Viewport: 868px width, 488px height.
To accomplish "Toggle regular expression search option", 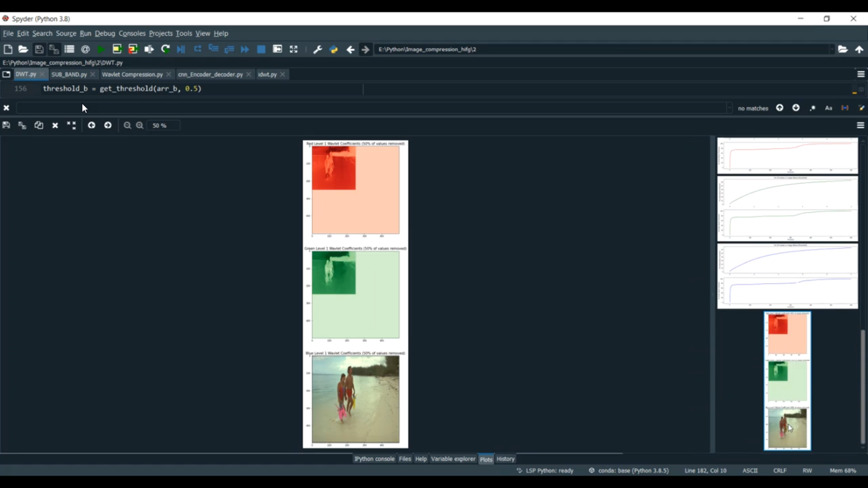I will tap(812, 108).
